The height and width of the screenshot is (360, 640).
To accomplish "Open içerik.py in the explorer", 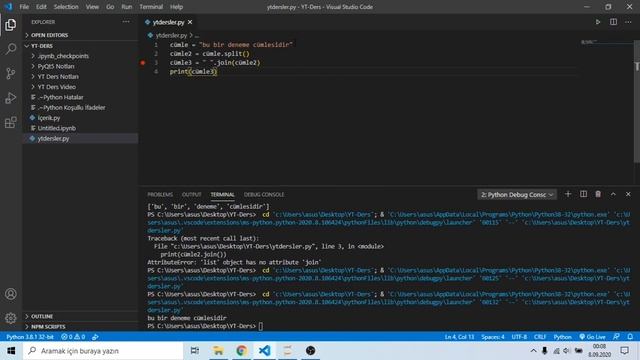I will 80,118.
